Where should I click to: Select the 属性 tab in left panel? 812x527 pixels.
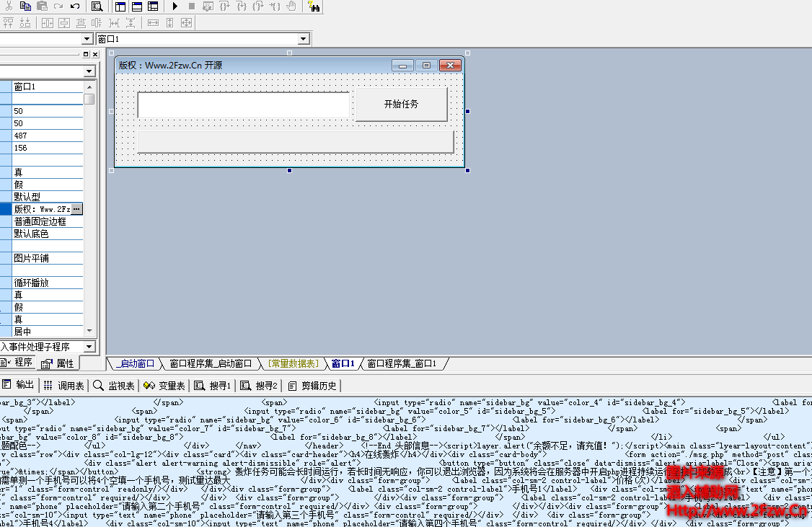coord(58,363)
